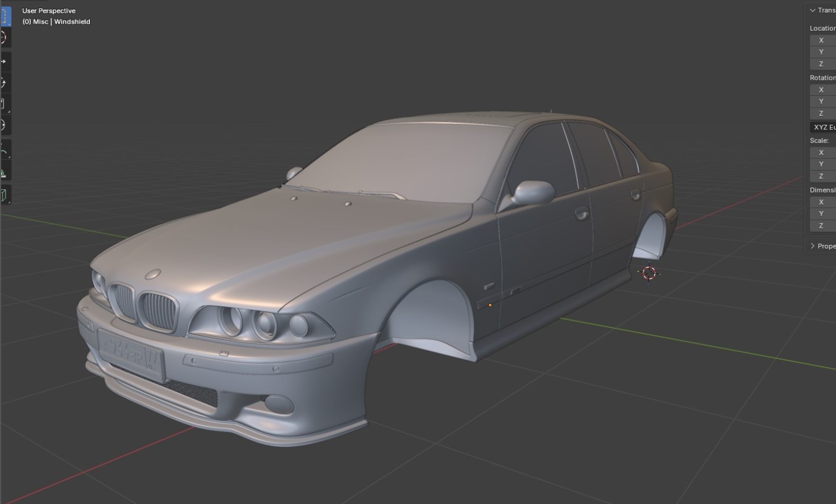
Task: Open the XYZ Euler rotation mode dropdown
Action: tap(824, 127)
